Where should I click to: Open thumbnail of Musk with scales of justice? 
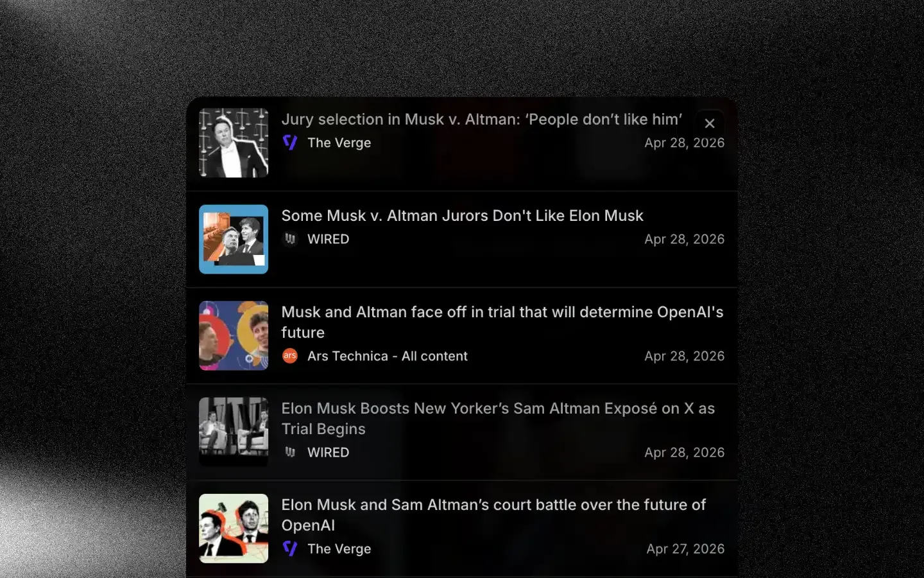pos(234,143)
